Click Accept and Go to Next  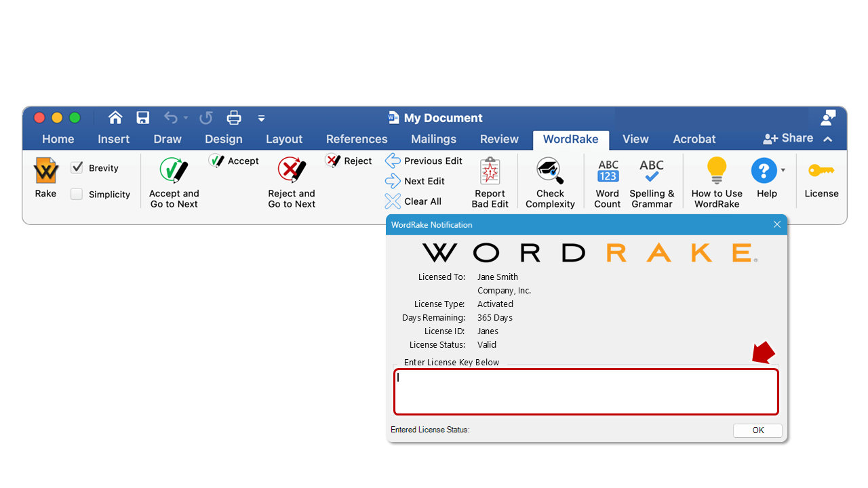pyautogui.click(x=174, y=183)
